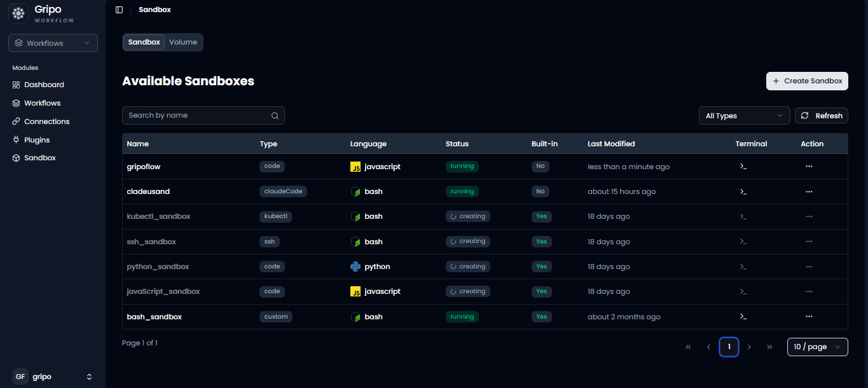Click GF user avatar
This screenshot has width=868, height=388.
[20, 377]
